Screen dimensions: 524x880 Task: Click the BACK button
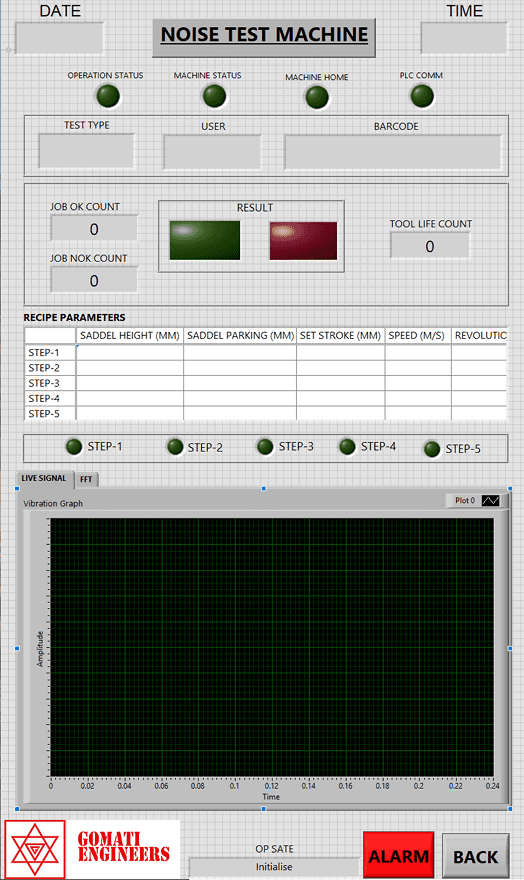coord(476,856)
